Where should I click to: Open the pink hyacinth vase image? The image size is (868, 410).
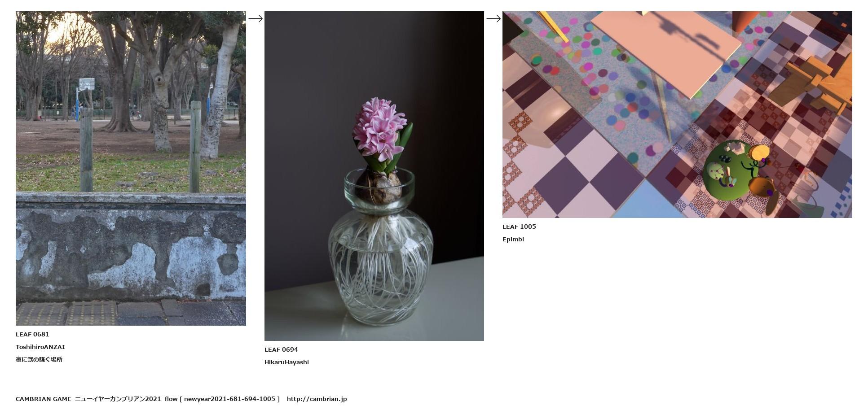pos(374,176)
